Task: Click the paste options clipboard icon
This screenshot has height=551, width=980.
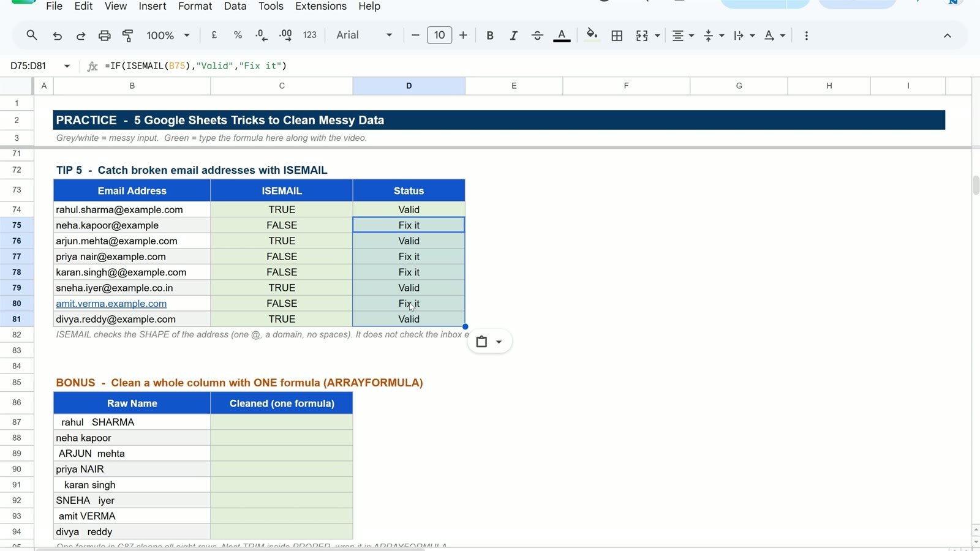Action: [x=481, y=342]
